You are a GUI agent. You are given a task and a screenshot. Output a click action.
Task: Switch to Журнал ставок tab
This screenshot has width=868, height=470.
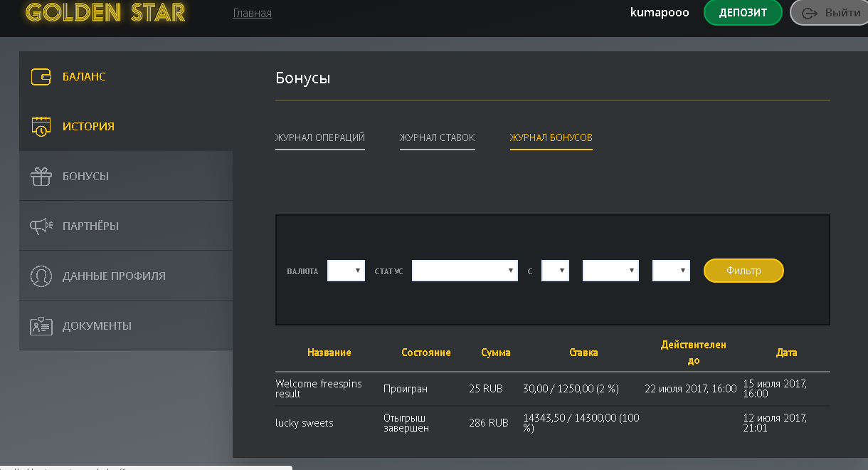(x=437, y=137)
